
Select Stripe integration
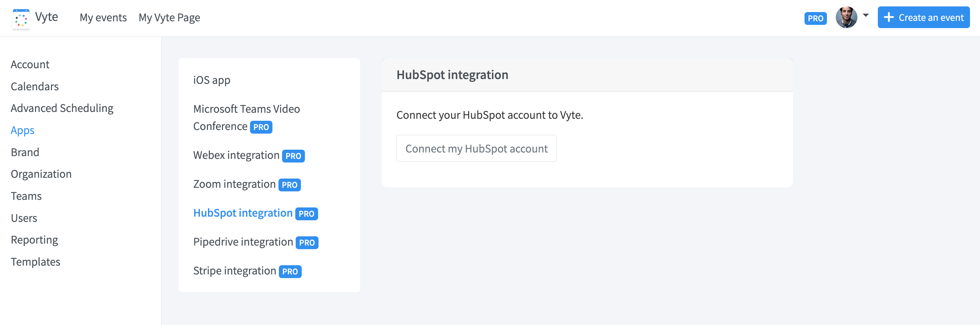(234, 270)
